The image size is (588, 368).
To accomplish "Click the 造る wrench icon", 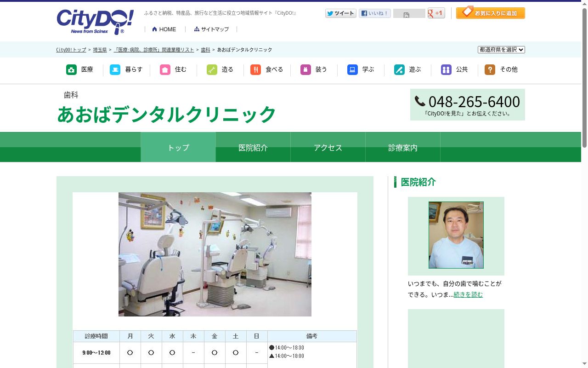I will [212, 69].
